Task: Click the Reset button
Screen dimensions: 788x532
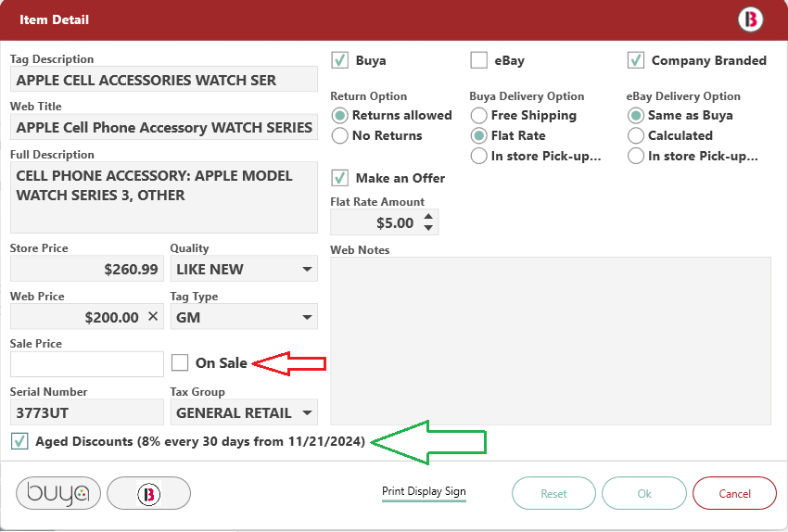Action: tap(553, 493)
